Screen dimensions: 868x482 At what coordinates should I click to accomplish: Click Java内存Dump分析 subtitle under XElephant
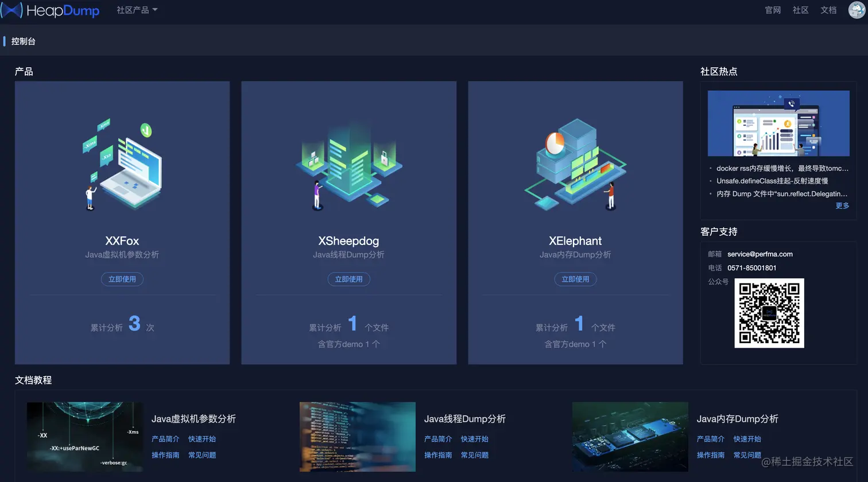coord(575,255)
